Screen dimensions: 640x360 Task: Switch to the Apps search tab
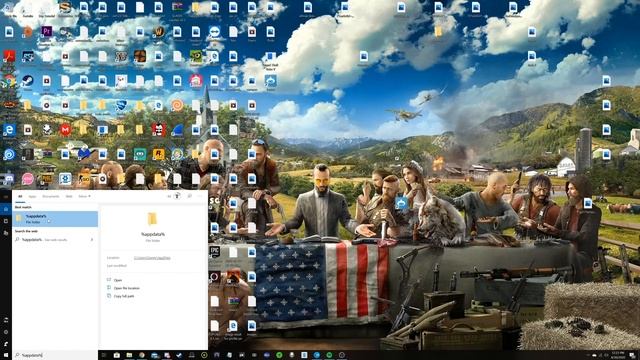[x=32, y=196]
